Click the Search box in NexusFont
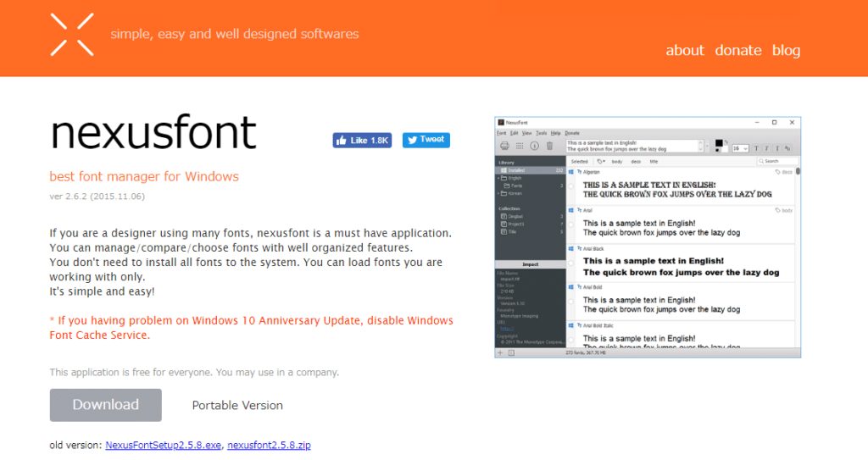This screenshot has height=460, width=868. click(777, 161)
